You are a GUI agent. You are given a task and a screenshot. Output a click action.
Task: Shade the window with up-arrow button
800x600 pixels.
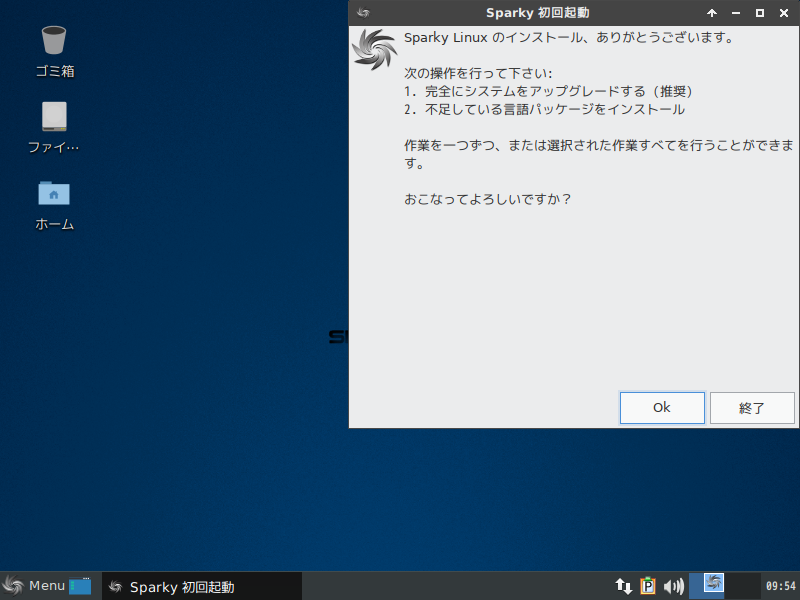point(712,13)
